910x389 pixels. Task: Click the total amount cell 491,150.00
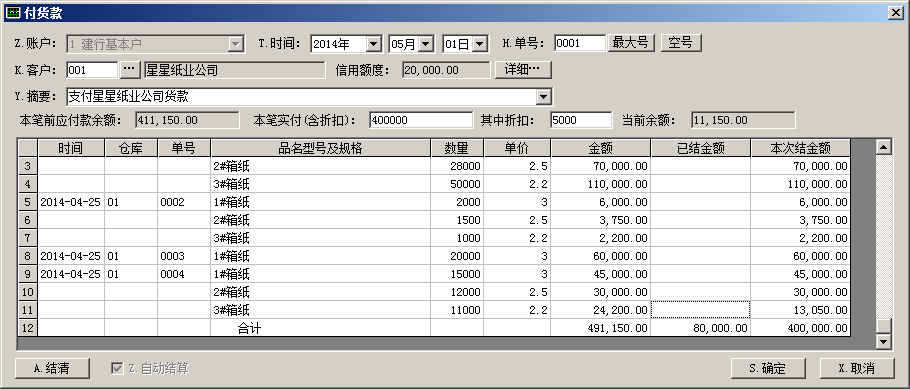tap(601, 328)
